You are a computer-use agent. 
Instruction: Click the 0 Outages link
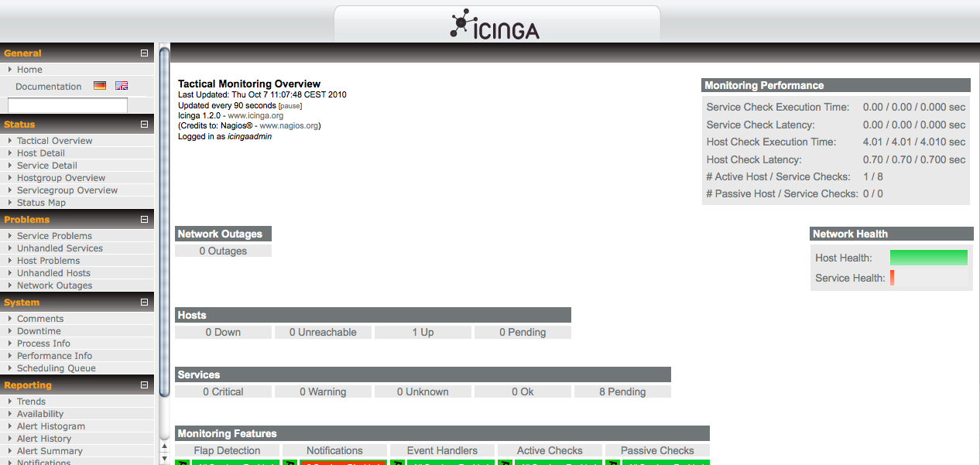(223, 251)
